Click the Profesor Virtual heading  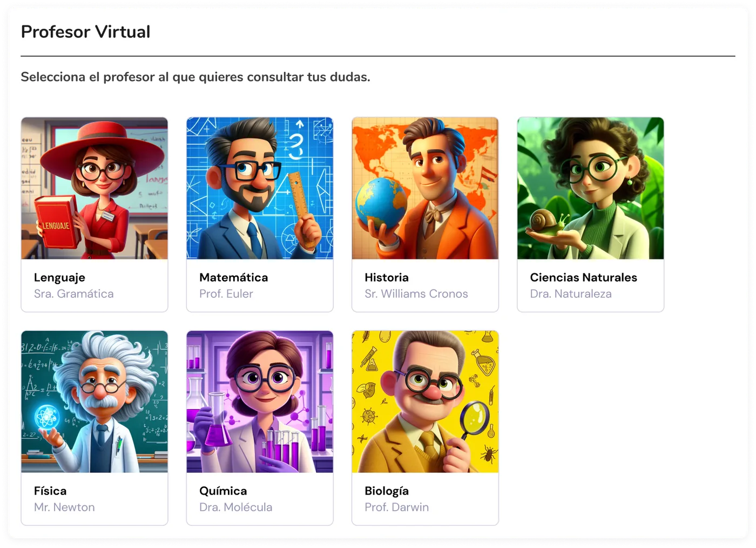[85, 32]
